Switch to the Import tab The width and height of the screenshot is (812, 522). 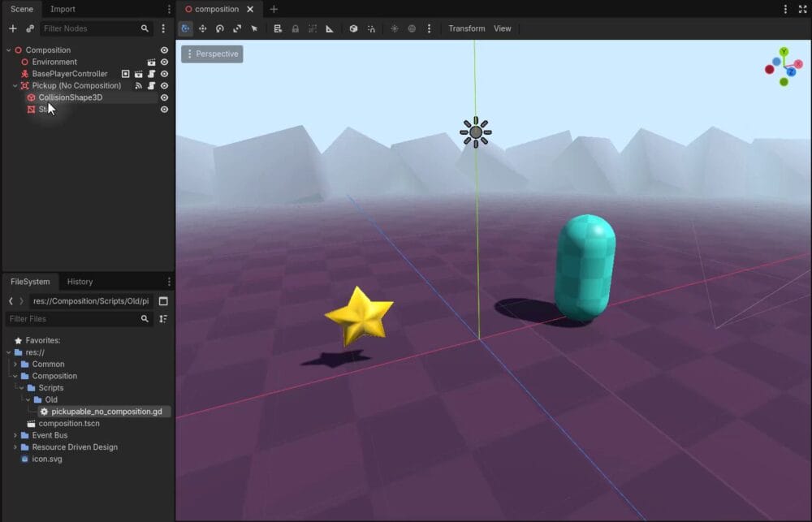[x=63, y=9]
